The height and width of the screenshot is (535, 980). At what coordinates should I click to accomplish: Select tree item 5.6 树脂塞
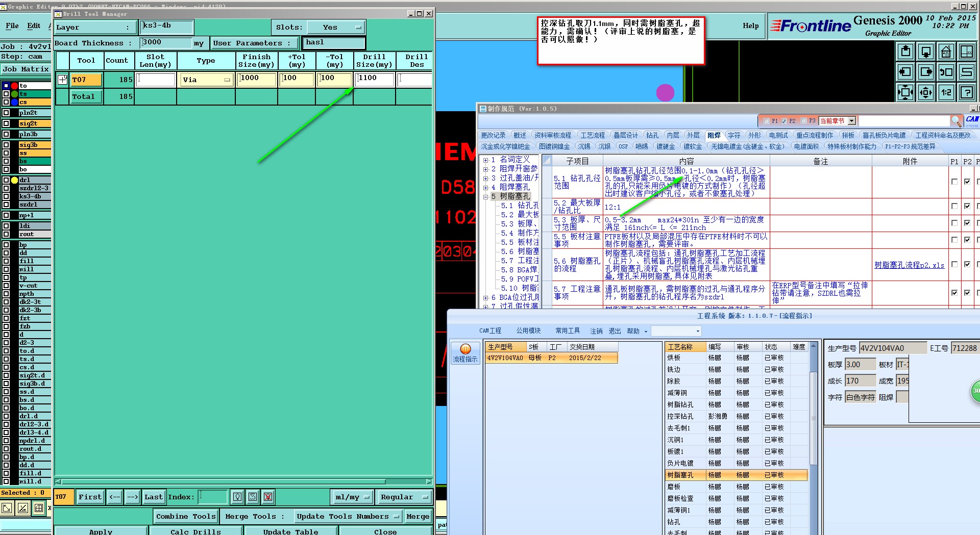(x=519, y=251)
